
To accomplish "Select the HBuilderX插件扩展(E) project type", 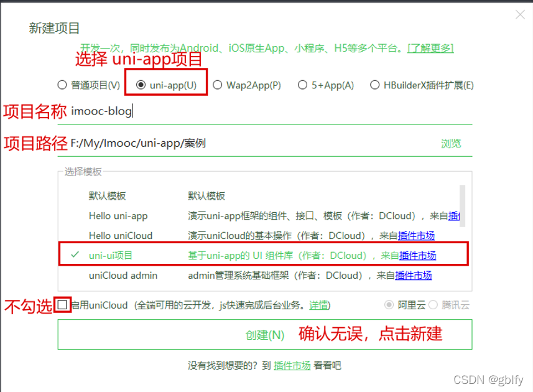I will [x=376, y=85].
